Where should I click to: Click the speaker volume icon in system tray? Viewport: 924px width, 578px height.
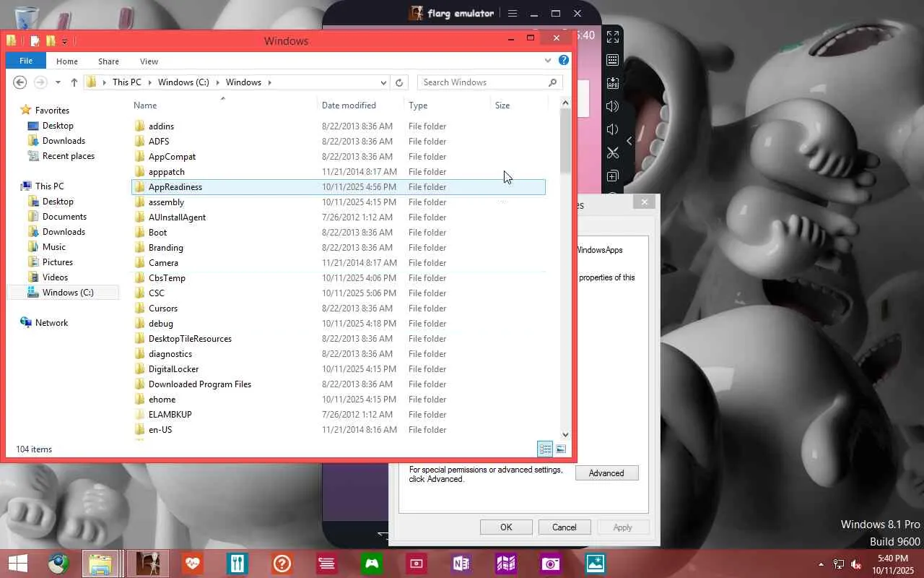[x=856, y=564]
